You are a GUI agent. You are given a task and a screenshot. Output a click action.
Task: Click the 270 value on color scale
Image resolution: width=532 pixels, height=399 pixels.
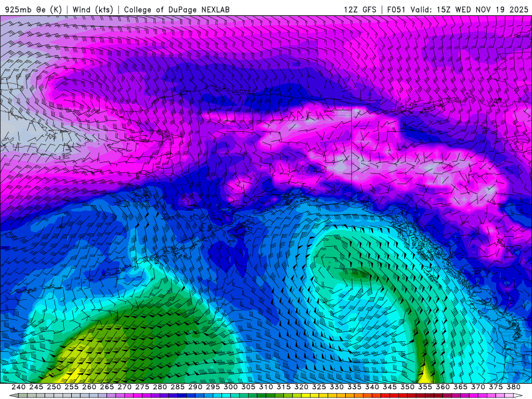coord(124,387)
